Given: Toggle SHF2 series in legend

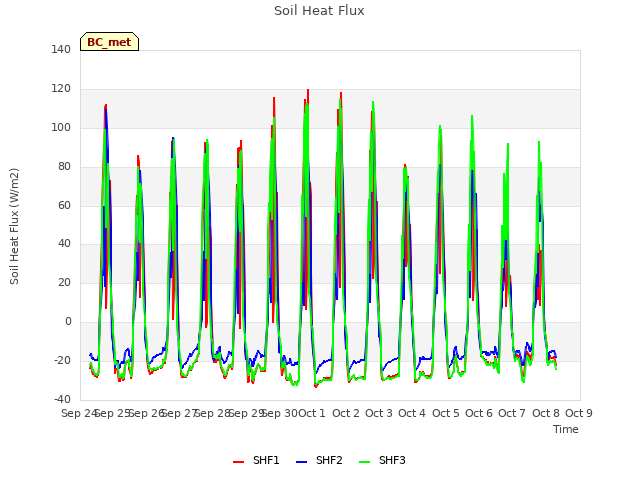Looking at the screenshot, I should (x=319, y=460).
